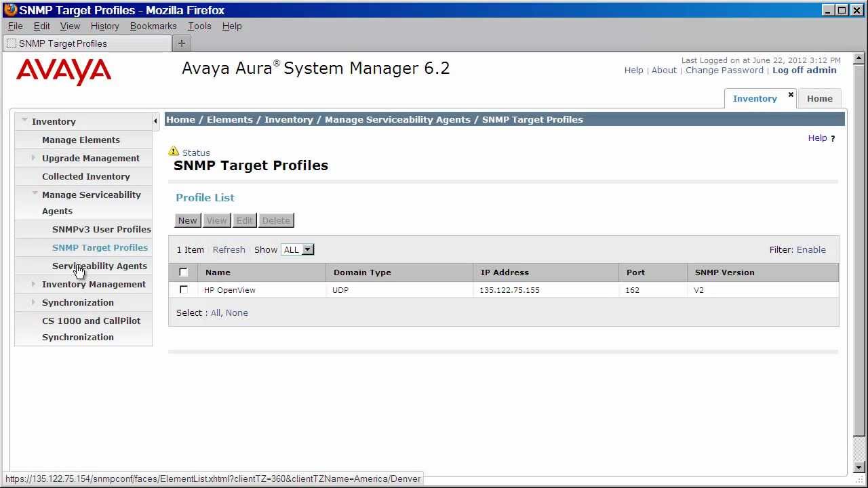Open CS 1000 and CallPilot Synchronization
Image resolution: width=868 pixels, height=488 pixels.
coord(91,329)
